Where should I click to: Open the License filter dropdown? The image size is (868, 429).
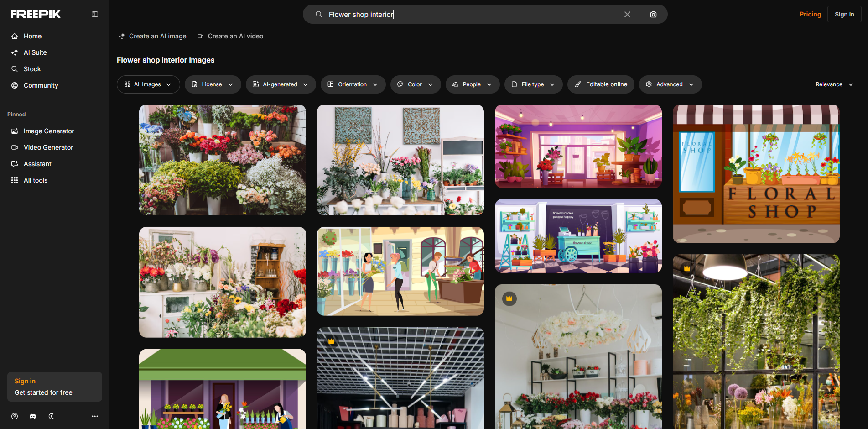pos(213,84)
